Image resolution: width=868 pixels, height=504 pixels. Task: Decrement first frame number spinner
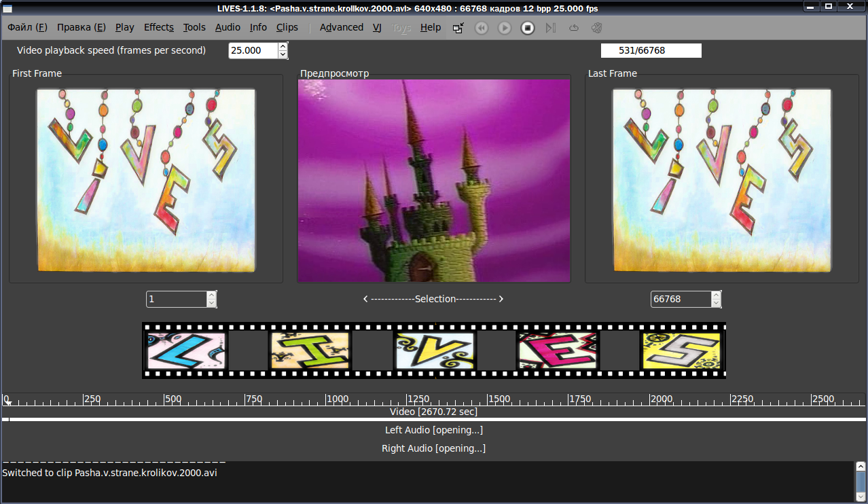pyautogui.click(x=211, y=303)
